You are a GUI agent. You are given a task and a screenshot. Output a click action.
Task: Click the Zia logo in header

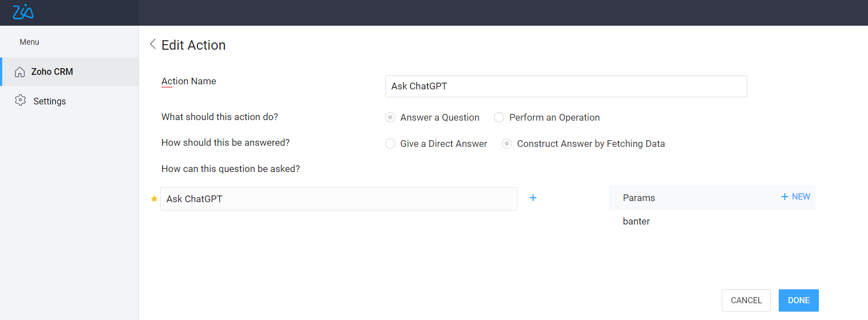[x=23, y=12]
